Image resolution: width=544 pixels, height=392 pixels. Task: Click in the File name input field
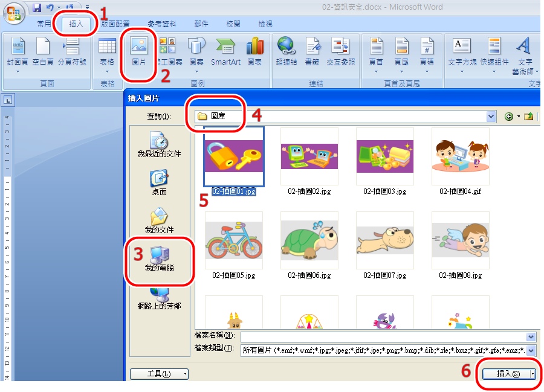pos(383,336)
